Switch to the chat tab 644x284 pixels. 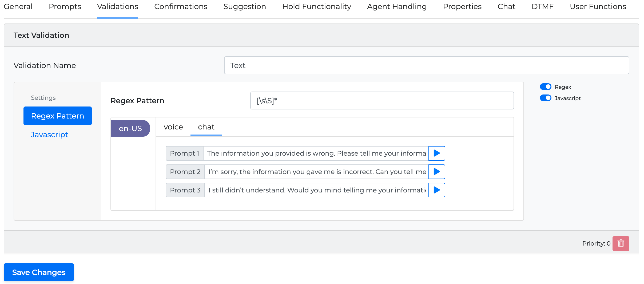point(206,127)
